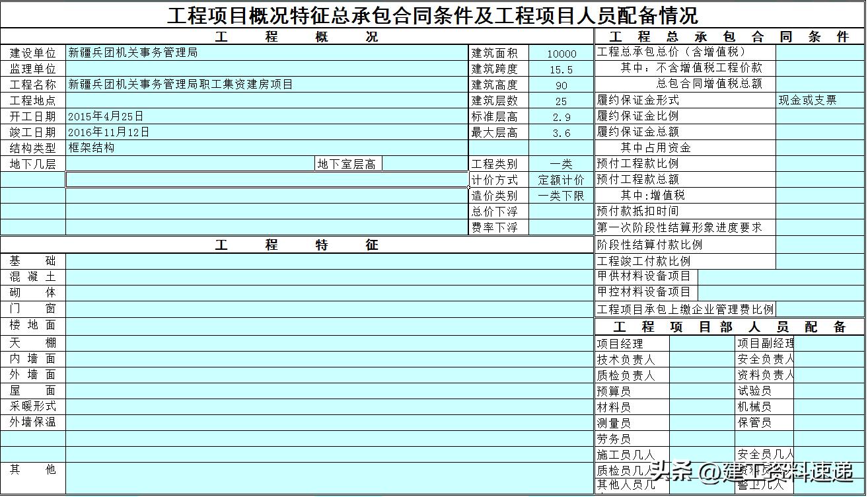Click the 造价类别 cell 一类下限
This screenshot has height=497, width=868.
561,196
